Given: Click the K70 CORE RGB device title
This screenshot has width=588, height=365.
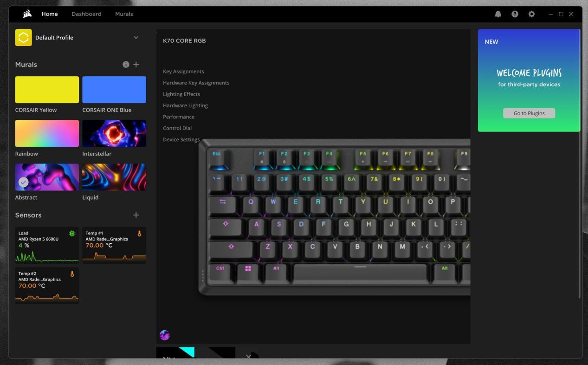Looking at the screenshot, I should 184,41.
